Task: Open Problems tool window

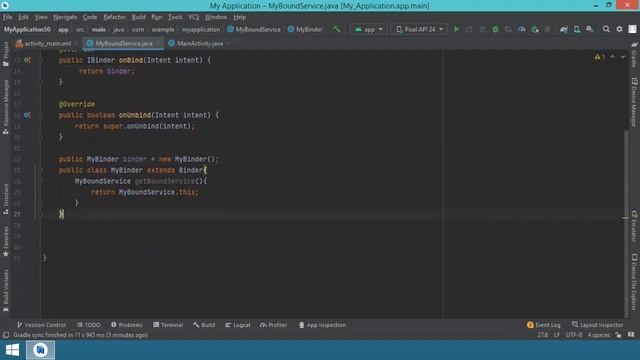Action: point(127,325)
